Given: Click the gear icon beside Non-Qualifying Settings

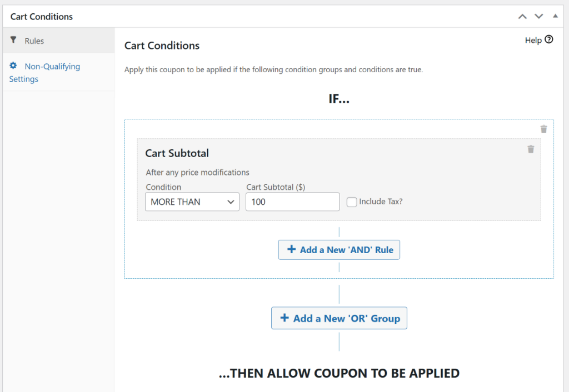Looking at the screenshot, I should point(13,66).
